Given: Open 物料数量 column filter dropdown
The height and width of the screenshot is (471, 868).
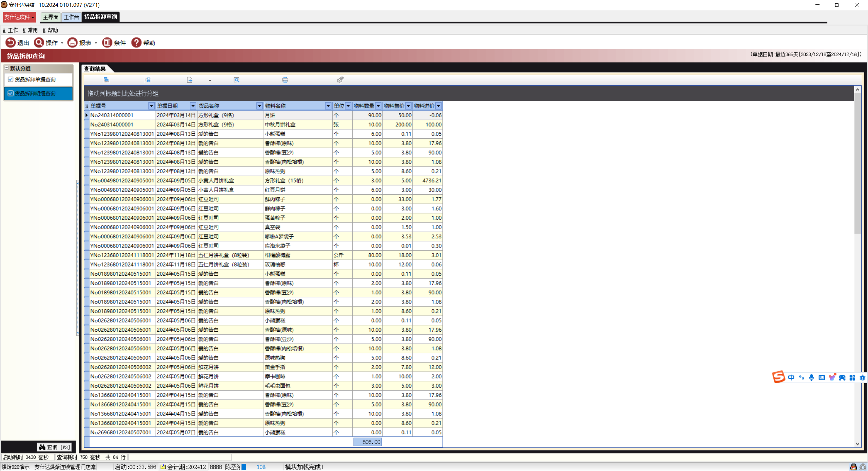Looking at the screenshot, I should (378, 106).
